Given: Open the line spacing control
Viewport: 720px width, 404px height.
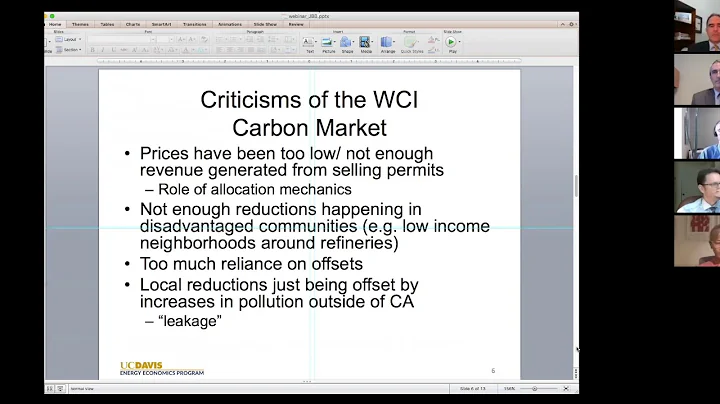Looking at the screenshot, I should click(273, 39).
